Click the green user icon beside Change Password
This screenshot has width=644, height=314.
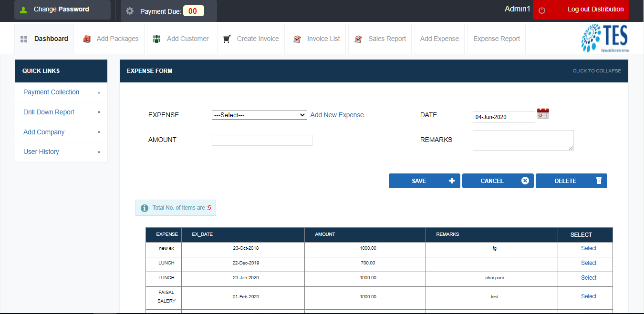[x=23, y=10]
